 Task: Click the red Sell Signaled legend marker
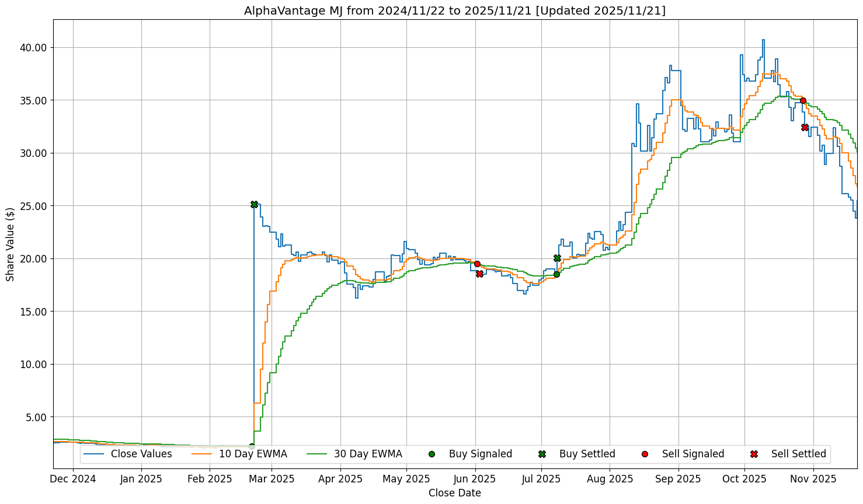[645, 454]
